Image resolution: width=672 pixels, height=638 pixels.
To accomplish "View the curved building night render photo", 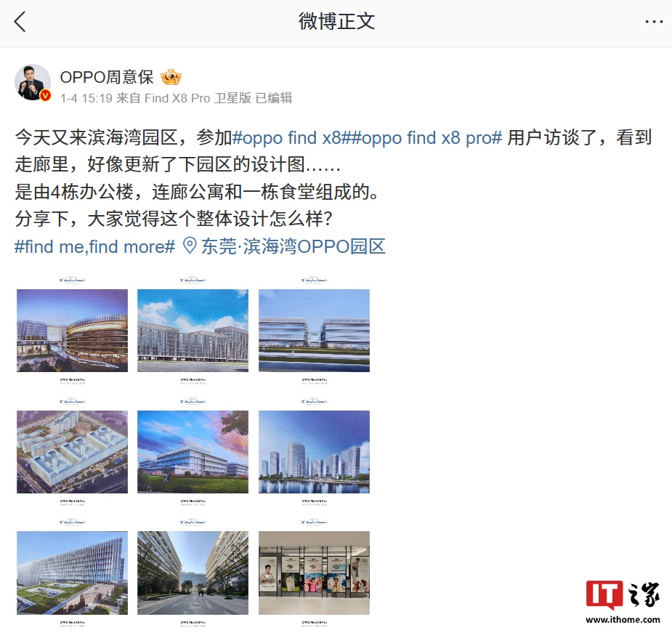I will pos(72,331).
